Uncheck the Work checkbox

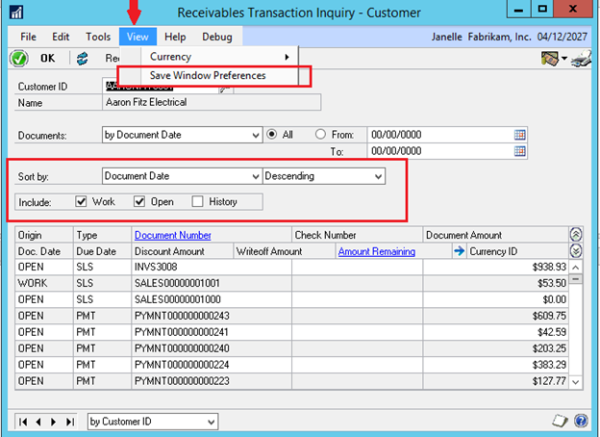(x=83, y=202)
